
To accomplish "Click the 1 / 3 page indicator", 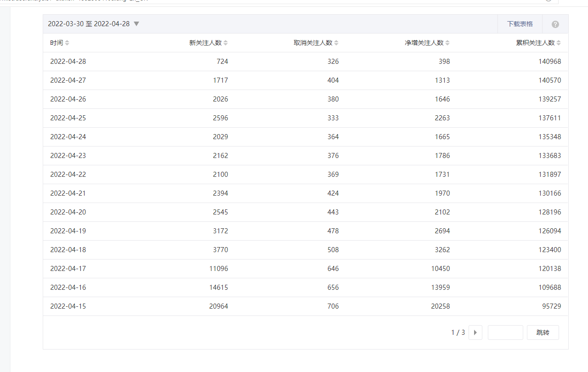I will [x=458, y=333].
